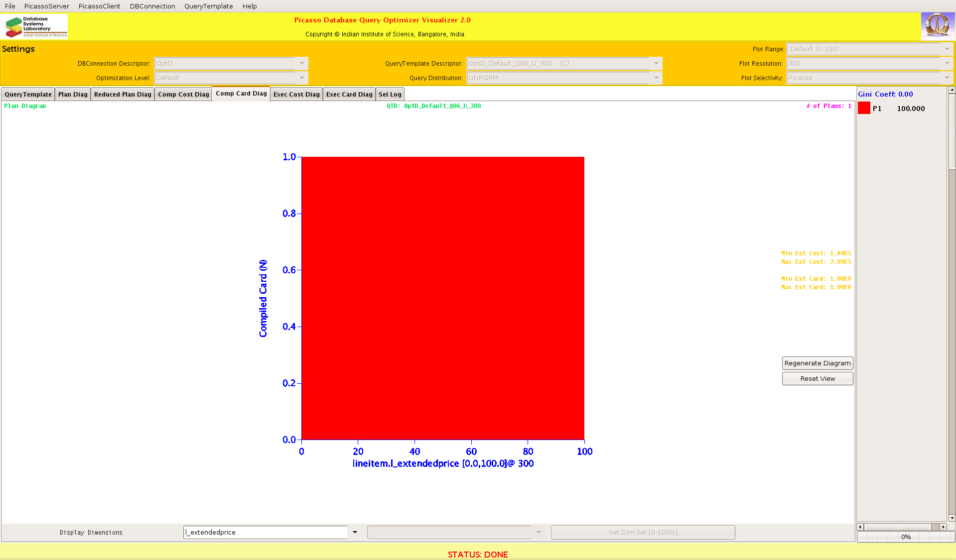Click the red plan diagram region
The width and height of the screenshot is (956, 560).
(x=442, y=298)
